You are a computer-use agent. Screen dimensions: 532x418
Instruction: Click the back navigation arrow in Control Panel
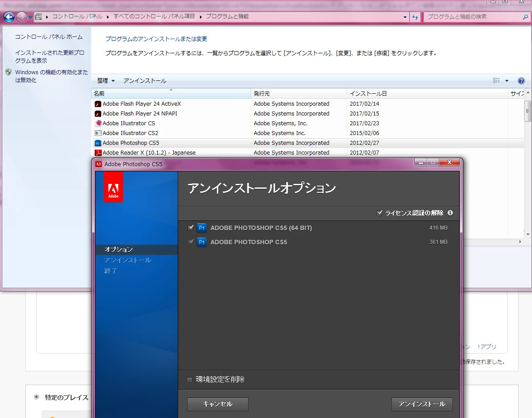tap(9, 16)
